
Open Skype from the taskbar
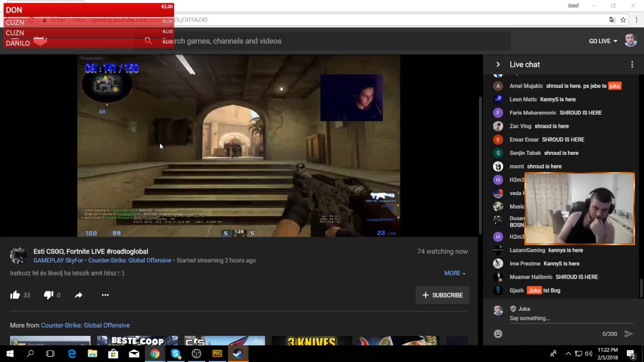point(176,354)
